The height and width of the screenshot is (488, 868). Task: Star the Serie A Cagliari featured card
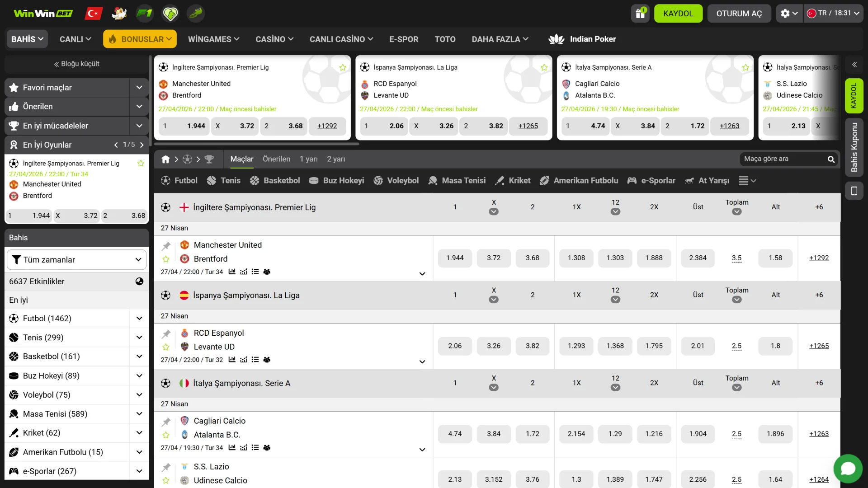pos(745,67)
